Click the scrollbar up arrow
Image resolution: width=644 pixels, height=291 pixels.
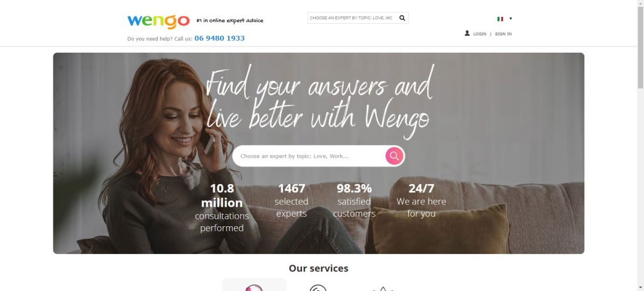tap(640, 3)
